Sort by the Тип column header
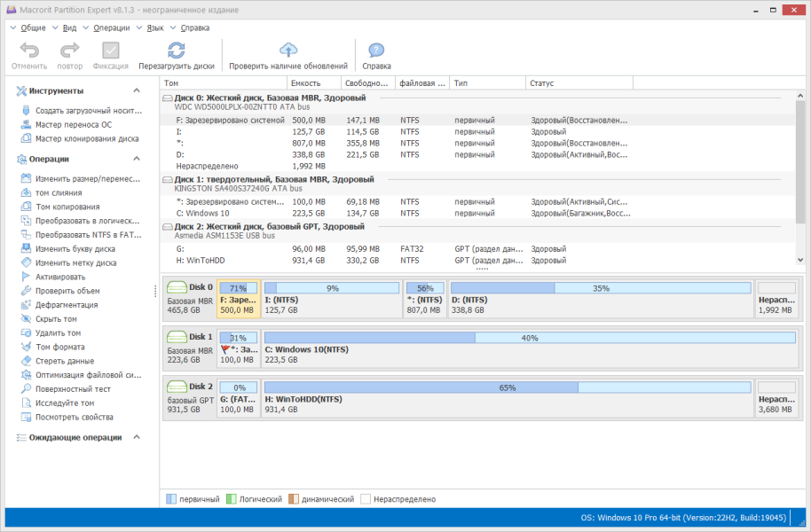The width and height of the screenshot is (811, 532). click(487, 82)
